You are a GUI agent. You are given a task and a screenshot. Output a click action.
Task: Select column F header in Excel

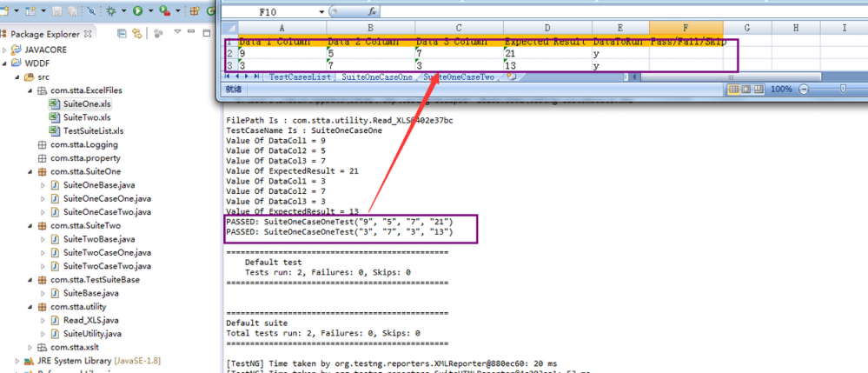click(686, 28)
